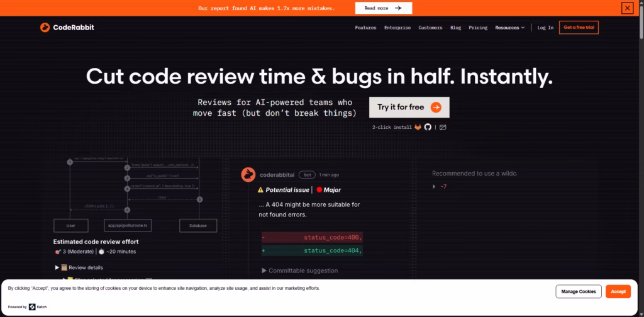Go to the Pricing page
Viewport: 644px width, 317px height.
coord(478,28)
